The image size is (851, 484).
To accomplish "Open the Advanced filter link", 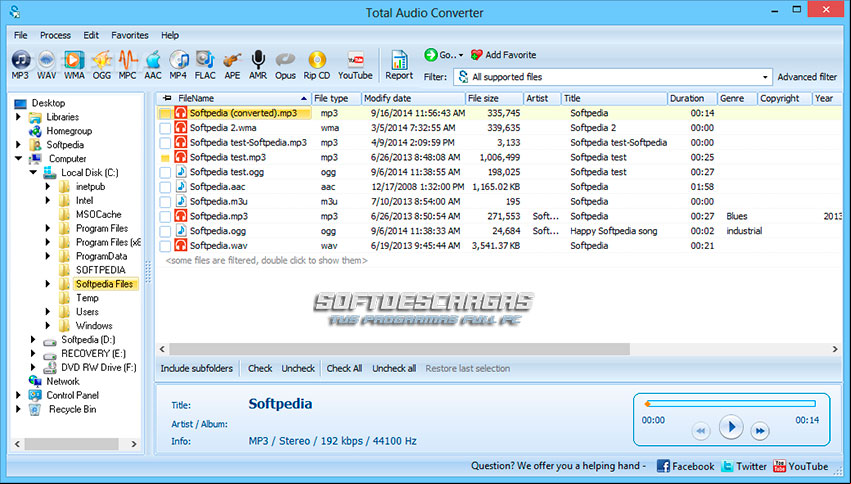I will 807,77.
